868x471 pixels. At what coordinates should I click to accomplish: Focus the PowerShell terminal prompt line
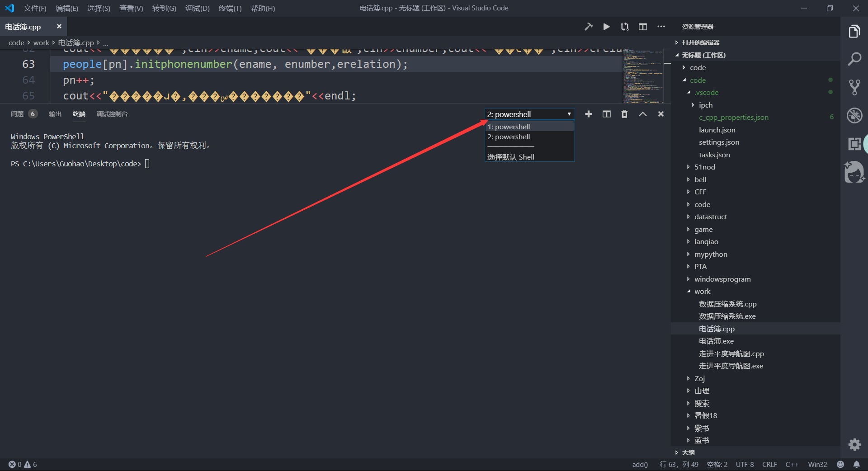[x=80, y=164]
